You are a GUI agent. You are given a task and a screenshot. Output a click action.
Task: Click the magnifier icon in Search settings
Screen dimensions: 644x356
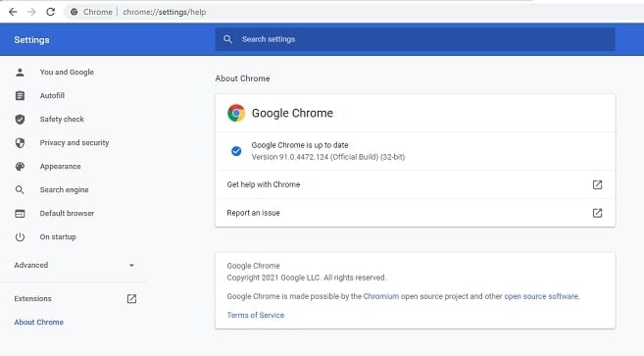pyautogui.click(x=227, y=39)
